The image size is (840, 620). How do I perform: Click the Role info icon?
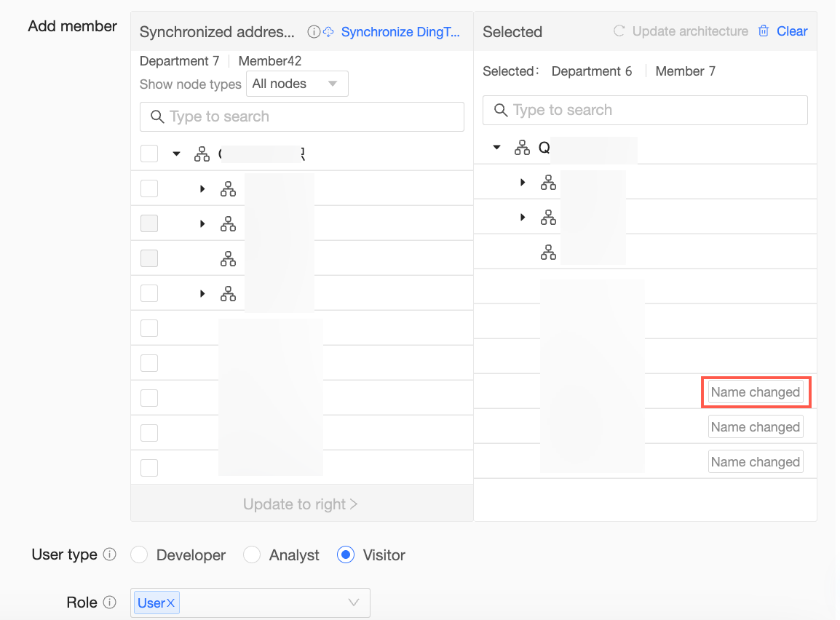(109, 603)
